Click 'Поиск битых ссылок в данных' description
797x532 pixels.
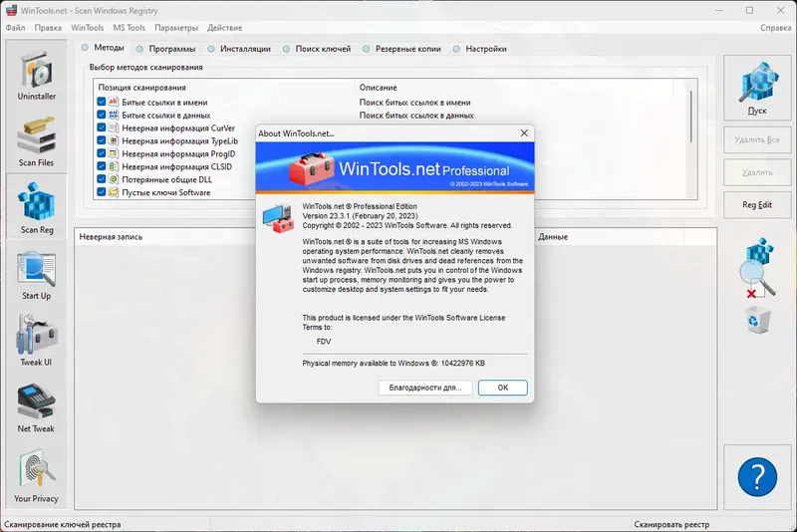pyautogui.click(x=416, y=116)
